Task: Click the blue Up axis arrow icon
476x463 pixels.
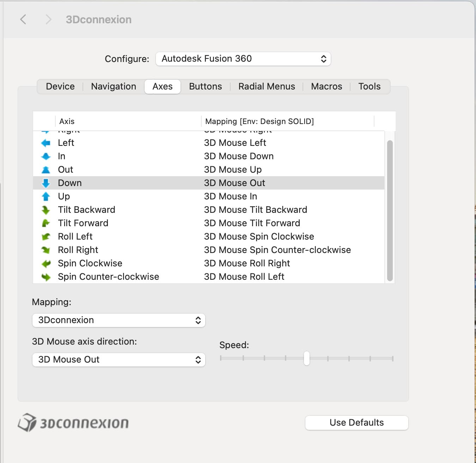Action: (x=46, y=197)
